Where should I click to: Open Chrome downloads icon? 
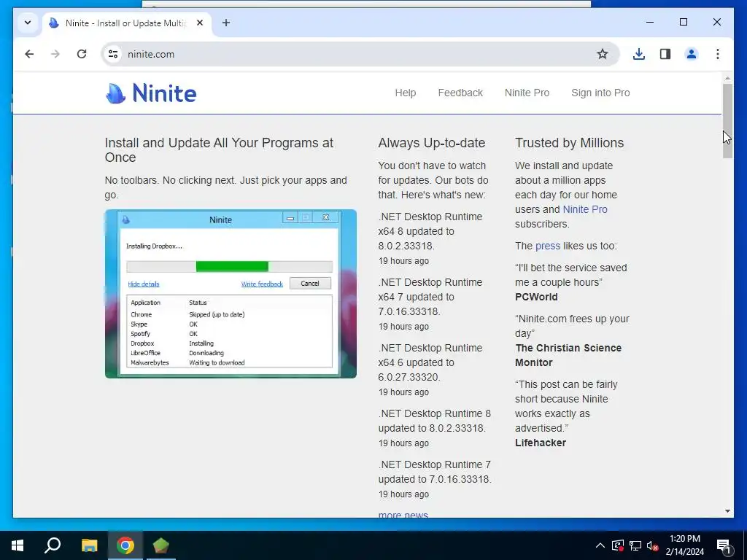pos(639,54)
